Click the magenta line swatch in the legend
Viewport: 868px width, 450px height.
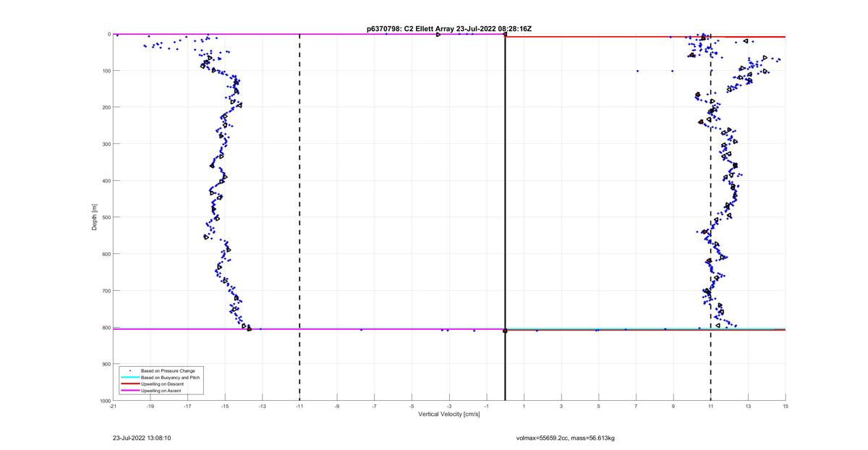click(129, 391)
